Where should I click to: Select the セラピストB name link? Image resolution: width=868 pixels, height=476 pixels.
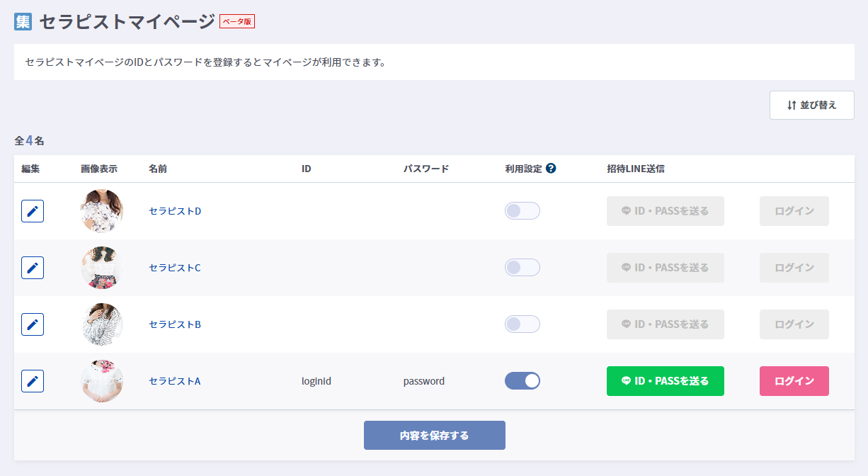click(x=175, y=324)
